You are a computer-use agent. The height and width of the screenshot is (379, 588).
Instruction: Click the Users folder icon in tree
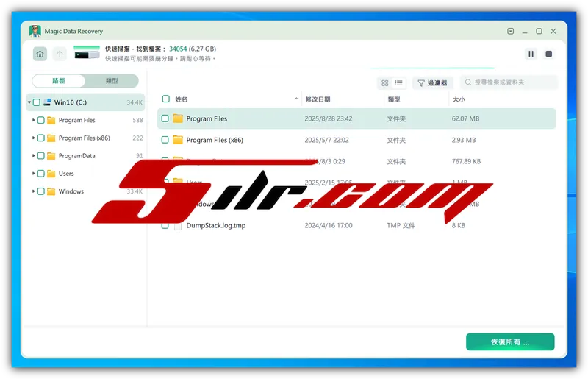(x=51, y=174)
